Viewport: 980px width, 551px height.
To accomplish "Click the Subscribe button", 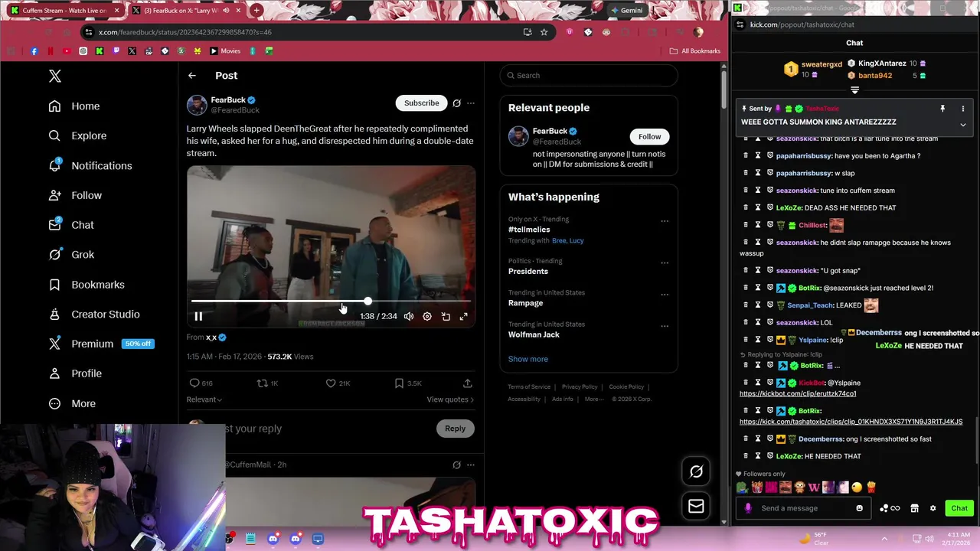I will pyautogui.click(x=422, y=103).
